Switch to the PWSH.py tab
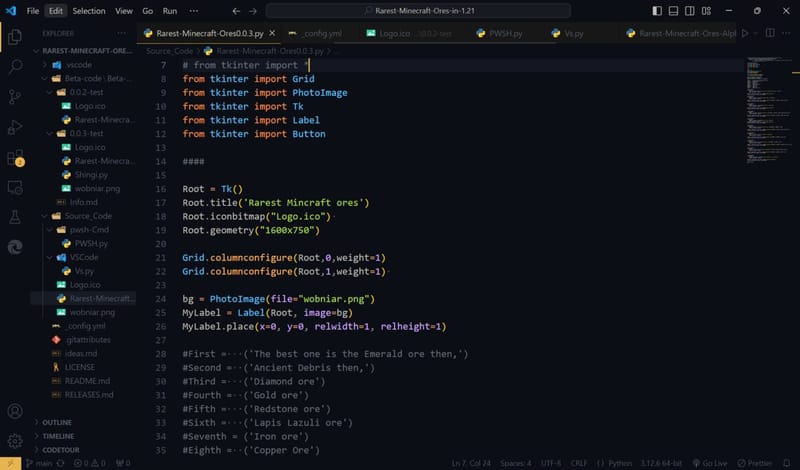 [x=499, y=33]
